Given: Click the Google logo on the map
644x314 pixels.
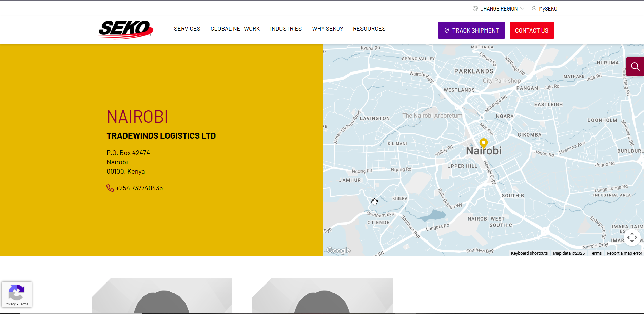Looking at the screenshot, I should pyautogui.click(x=338, y=250).
